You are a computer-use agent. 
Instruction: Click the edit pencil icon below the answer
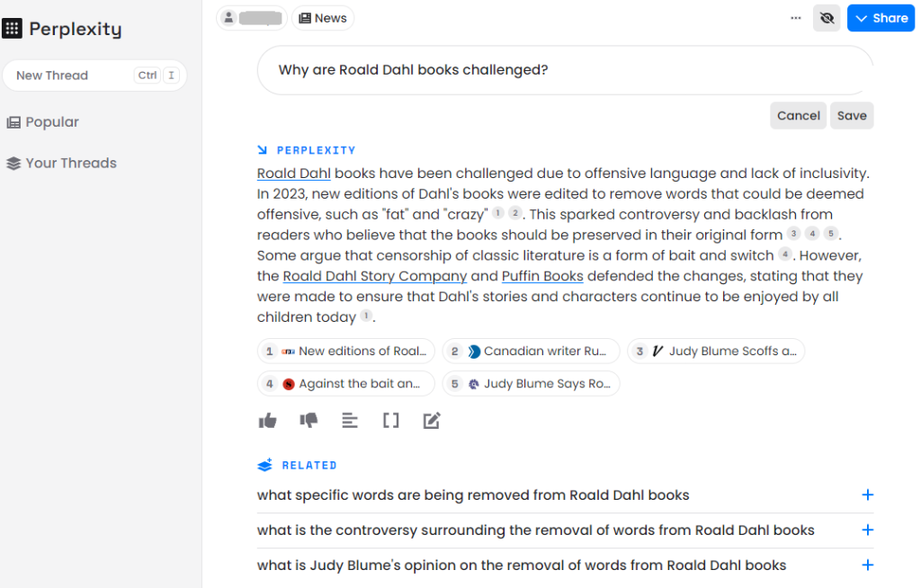(x=432, y=421)
